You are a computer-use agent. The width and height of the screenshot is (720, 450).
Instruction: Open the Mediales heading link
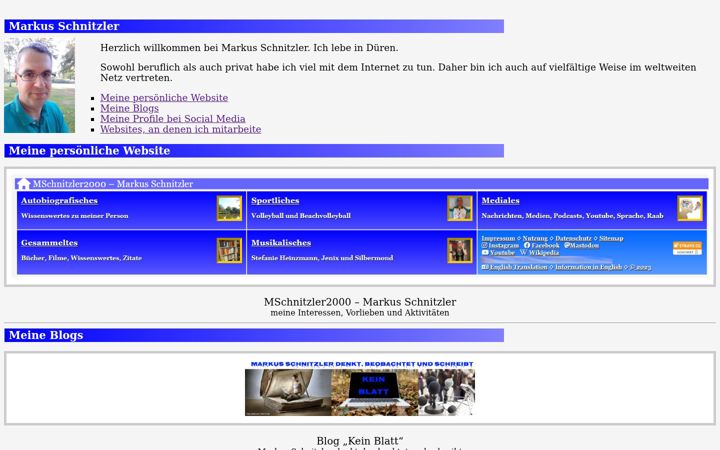point(501,201)
